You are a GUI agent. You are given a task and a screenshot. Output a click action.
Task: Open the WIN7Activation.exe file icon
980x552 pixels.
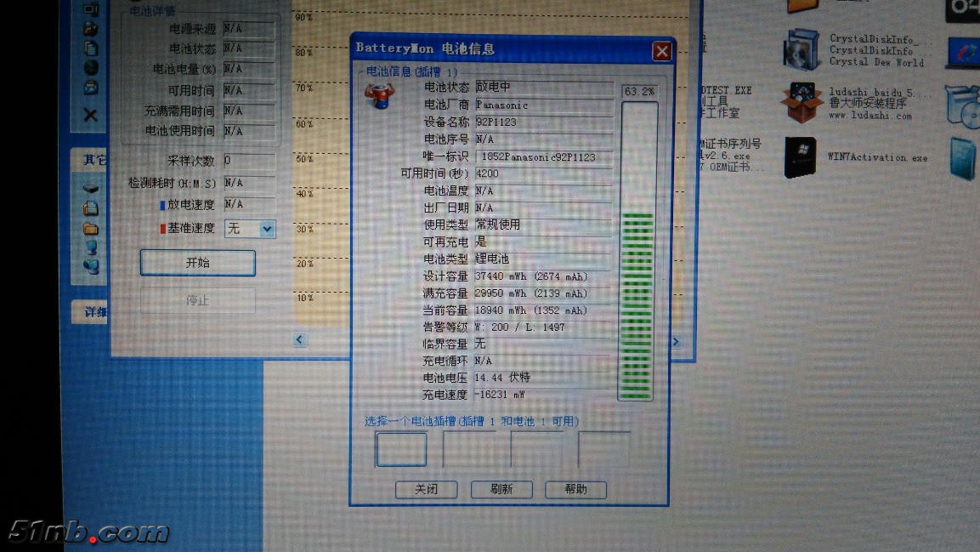(x=800, y=157)
